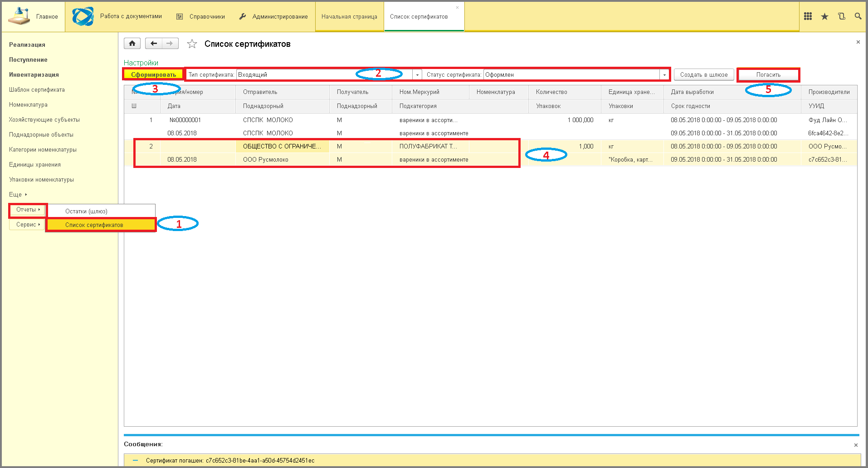Choose Остатки (шлюз) from the Отчеты menu
Screen dimensions: 868x468
tap(101, 211)
